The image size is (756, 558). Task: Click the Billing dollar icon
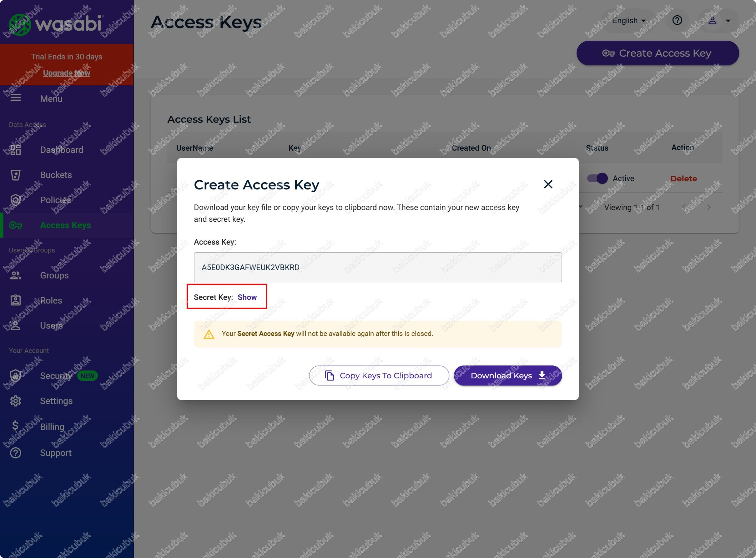pos(15,426)
